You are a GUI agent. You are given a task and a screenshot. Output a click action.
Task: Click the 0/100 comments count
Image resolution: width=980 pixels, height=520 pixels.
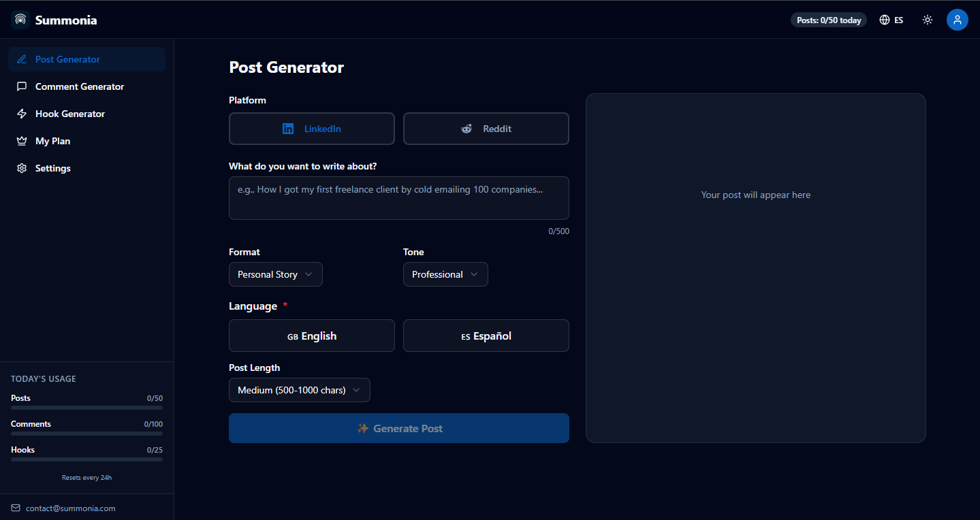153,424
